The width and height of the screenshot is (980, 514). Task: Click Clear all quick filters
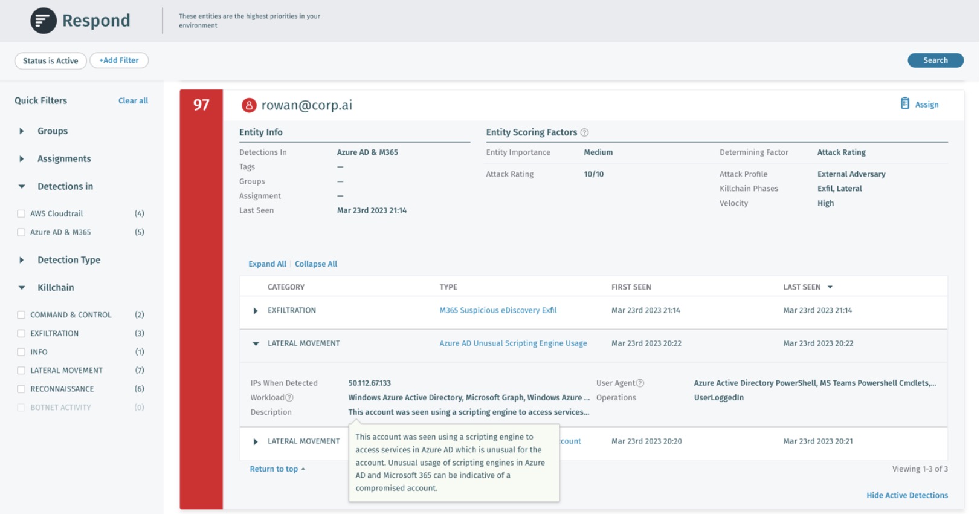pyautogui.click(x=133, y=101)
